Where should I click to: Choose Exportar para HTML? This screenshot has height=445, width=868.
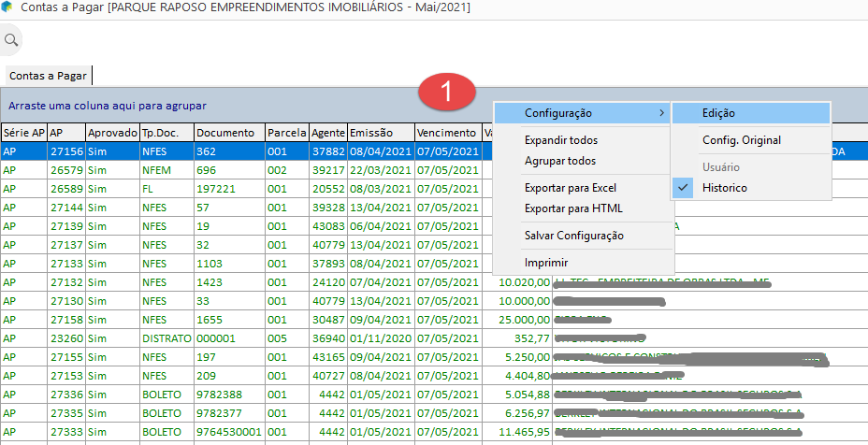(584, 208)
